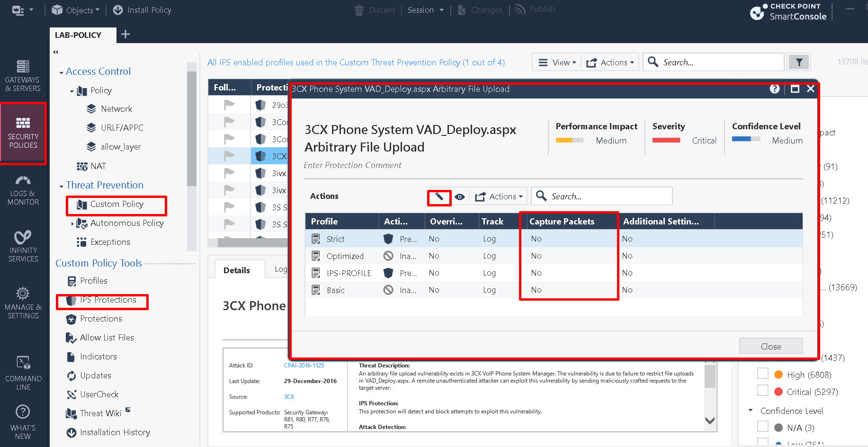Open the CPAI-2016-1125 attack ID link

coord(304,365)
